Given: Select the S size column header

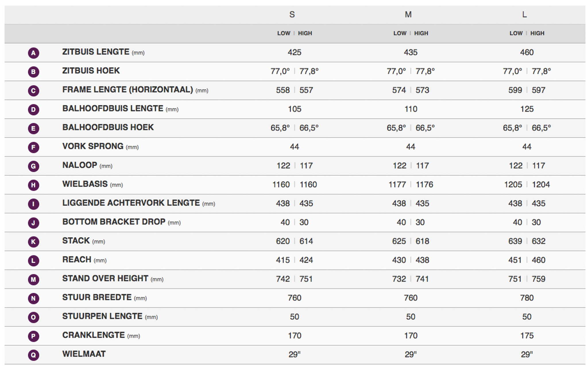Looking at the screenshot, I should [292, 14].
